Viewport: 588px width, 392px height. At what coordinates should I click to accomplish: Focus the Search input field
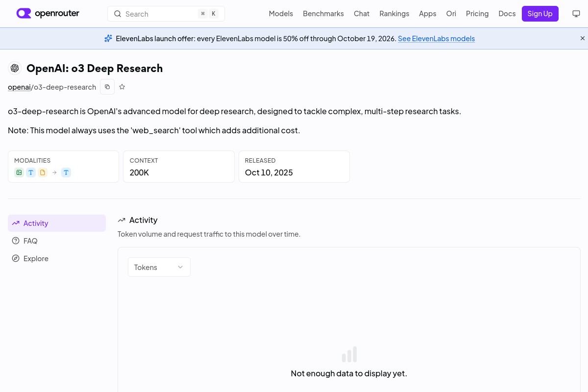166,14
